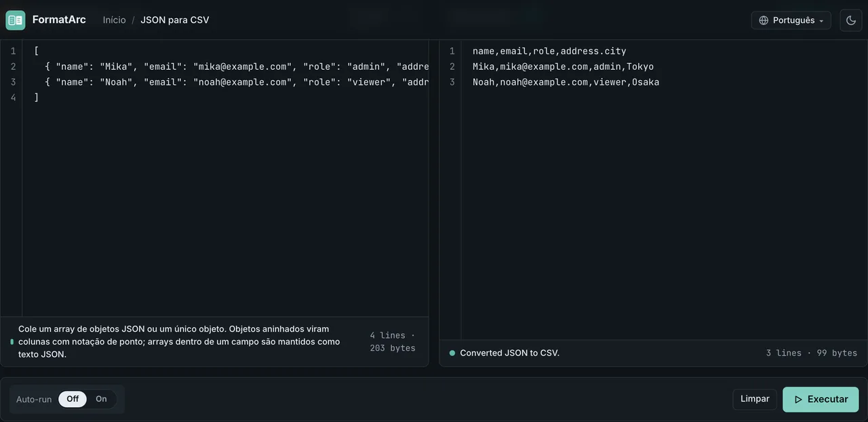
Task: Select the JSON para CSV breadcrumb
Action: [x=175, y=20]
